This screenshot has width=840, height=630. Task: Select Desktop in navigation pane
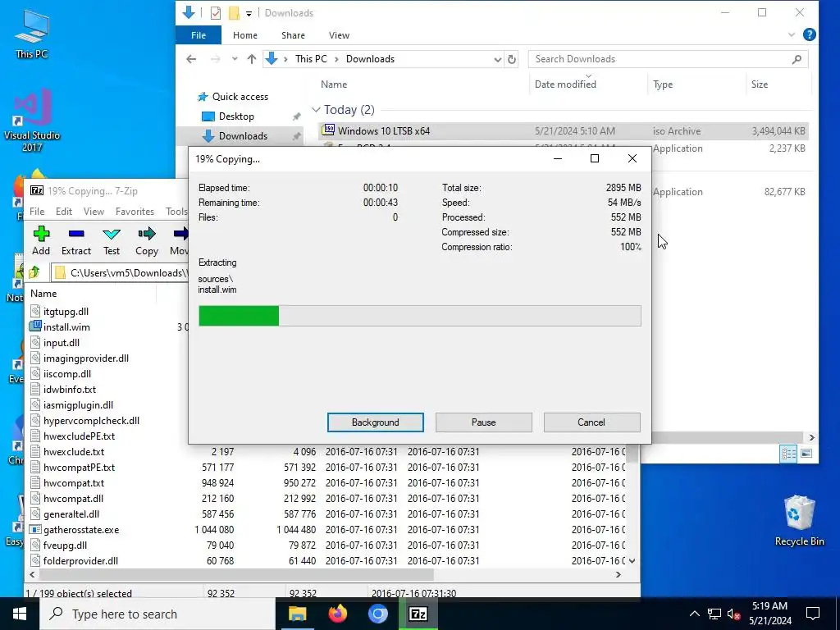click(236, 116)
